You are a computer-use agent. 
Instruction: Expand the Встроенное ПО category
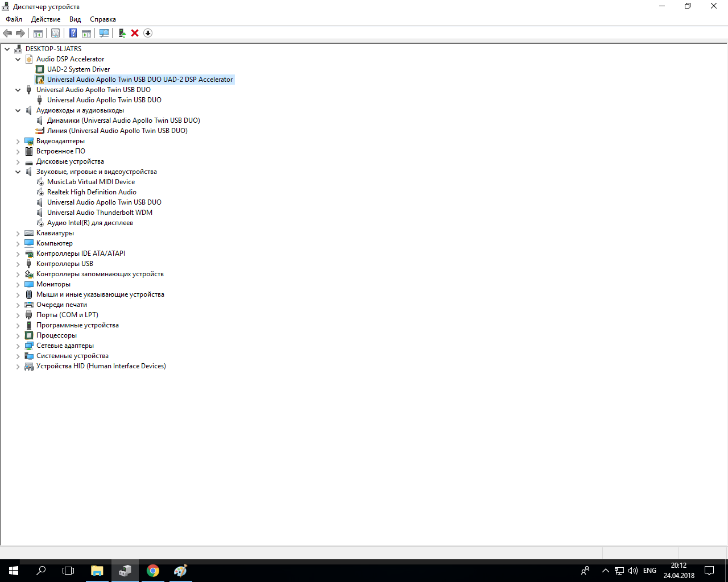tap(18, 151)
